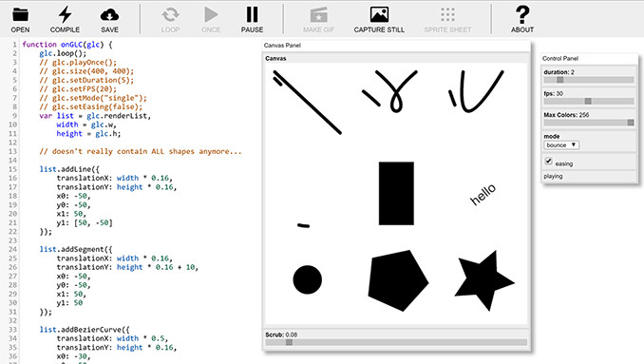Screen dimensions: 644x364
Task: Click the Canvas Panel title bar
Action: (396, 46)
